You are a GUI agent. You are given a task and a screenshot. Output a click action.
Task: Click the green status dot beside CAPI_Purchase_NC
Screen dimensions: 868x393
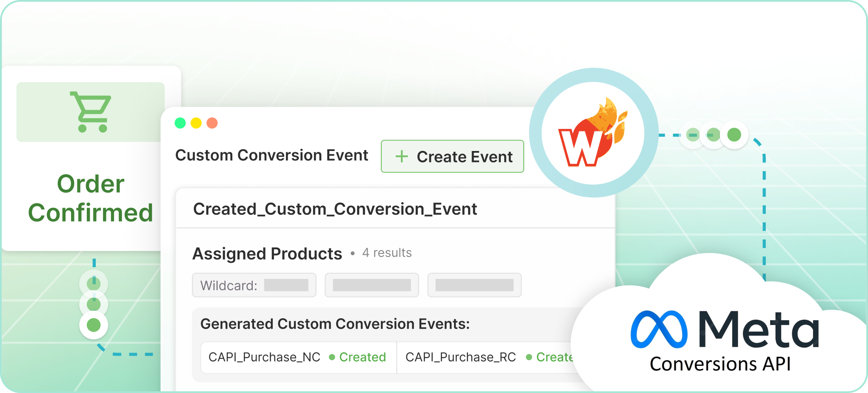(332, 357)
